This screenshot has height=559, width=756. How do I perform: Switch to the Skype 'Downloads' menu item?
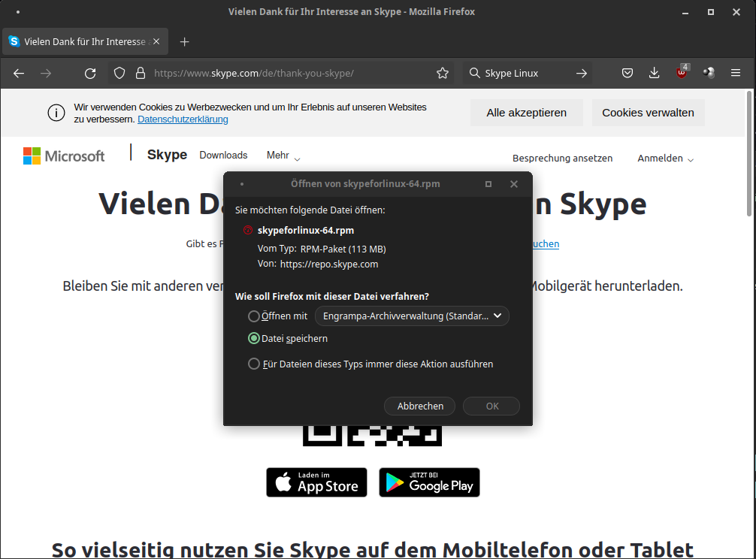[x=223, y=155]
